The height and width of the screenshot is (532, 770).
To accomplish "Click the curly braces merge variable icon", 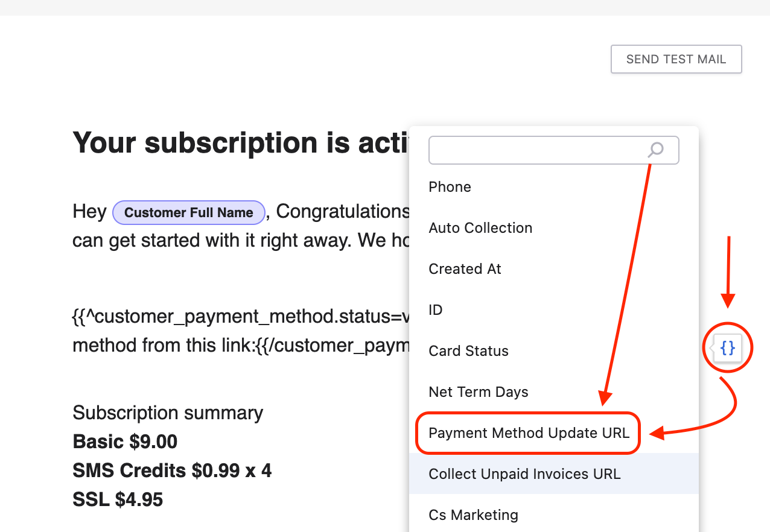I will click(728, 348).
